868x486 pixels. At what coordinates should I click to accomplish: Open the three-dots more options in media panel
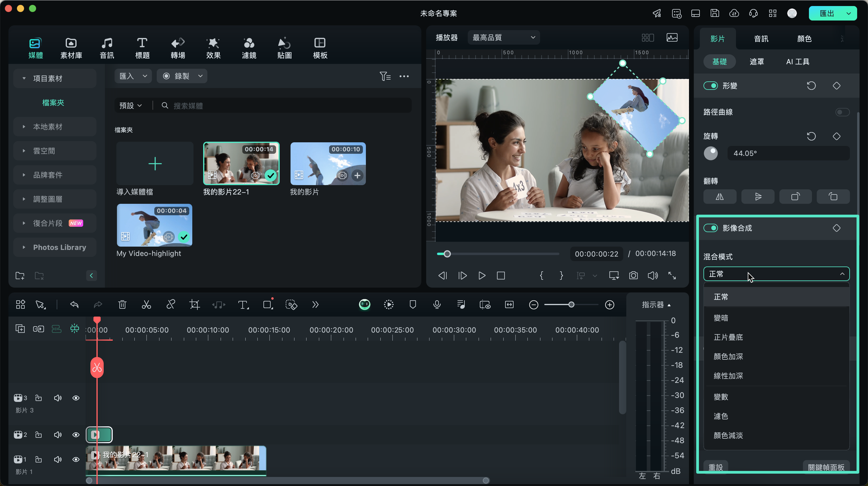click(x=404, y=76)
